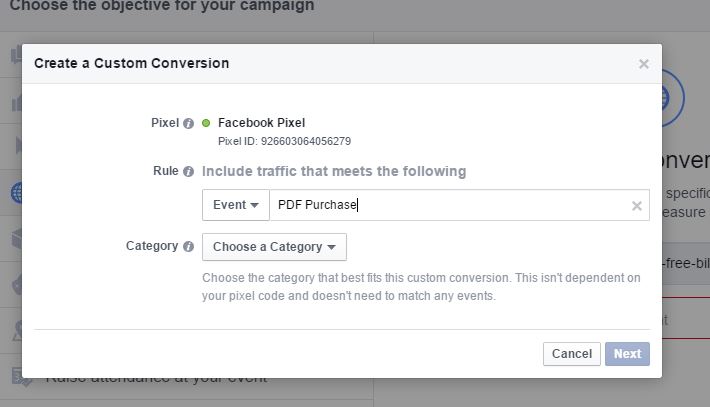Click the Next button
This screenshot has width=710, height=407.
627,354
